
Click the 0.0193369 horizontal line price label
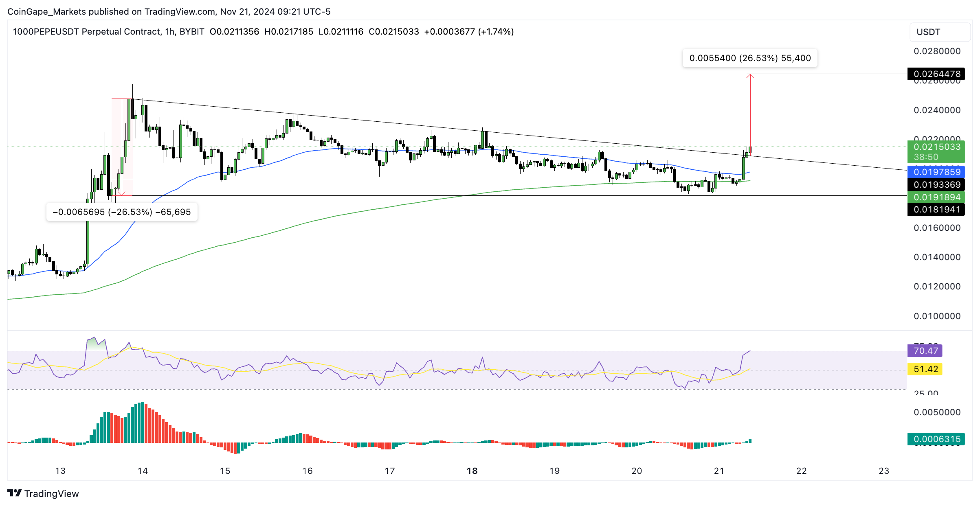[936, 184]
